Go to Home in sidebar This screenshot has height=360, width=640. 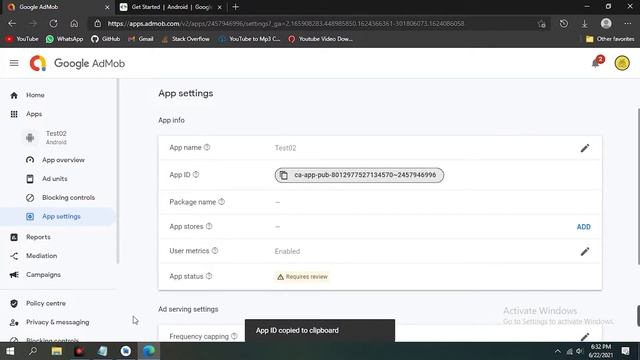[x=35, y=95]
